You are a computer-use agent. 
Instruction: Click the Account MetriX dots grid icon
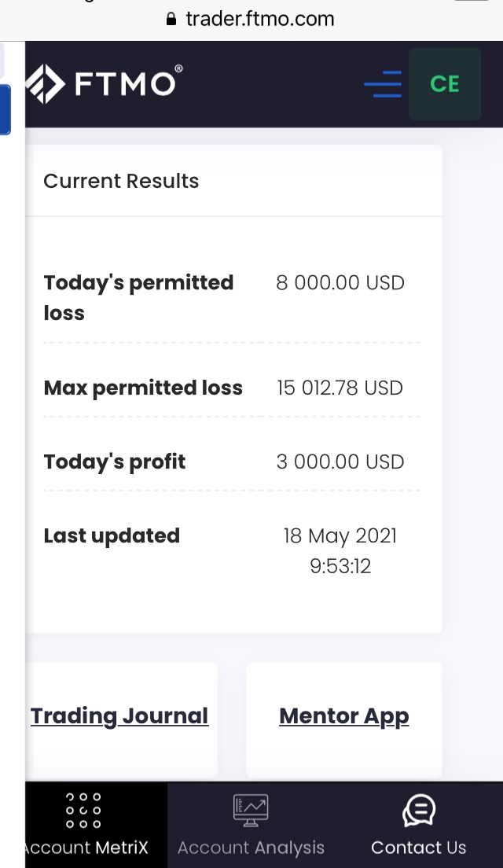(83, 811)
